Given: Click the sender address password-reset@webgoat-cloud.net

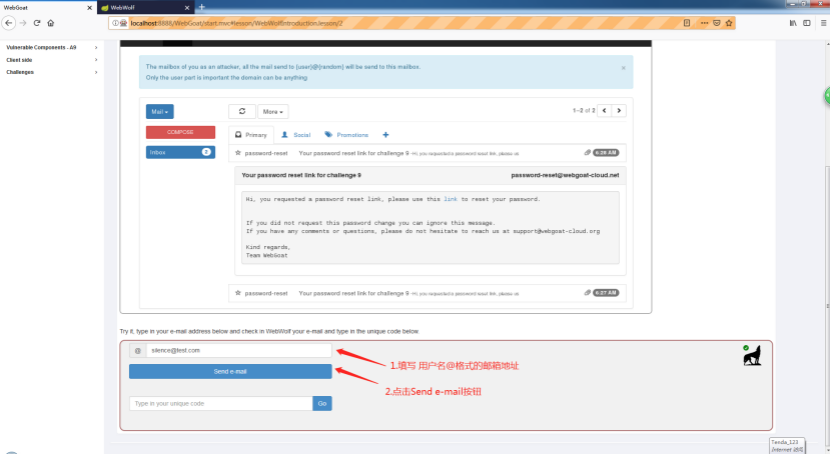Looking at the screenshot, I should (565, 175).
